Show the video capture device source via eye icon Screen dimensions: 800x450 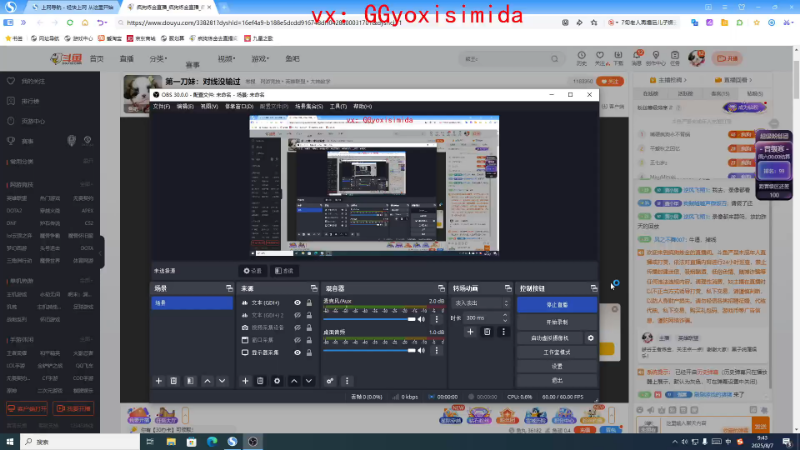(x=297, y=328)
